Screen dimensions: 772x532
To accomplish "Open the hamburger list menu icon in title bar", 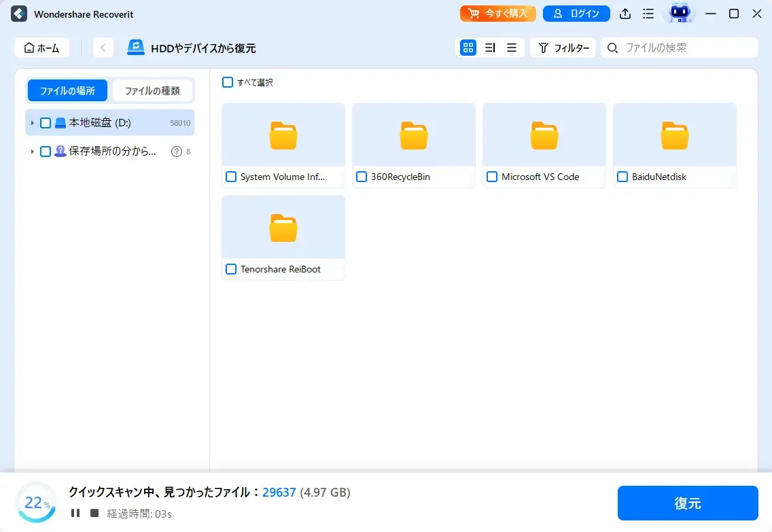I will click(648, 14).
